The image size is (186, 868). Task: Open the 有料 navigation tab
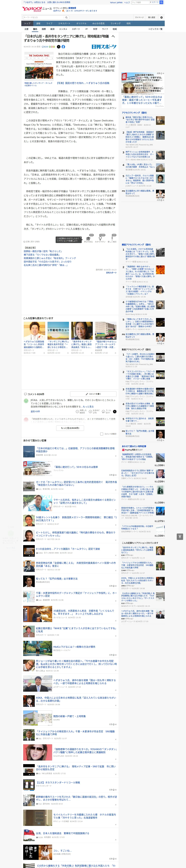point(128,24)
